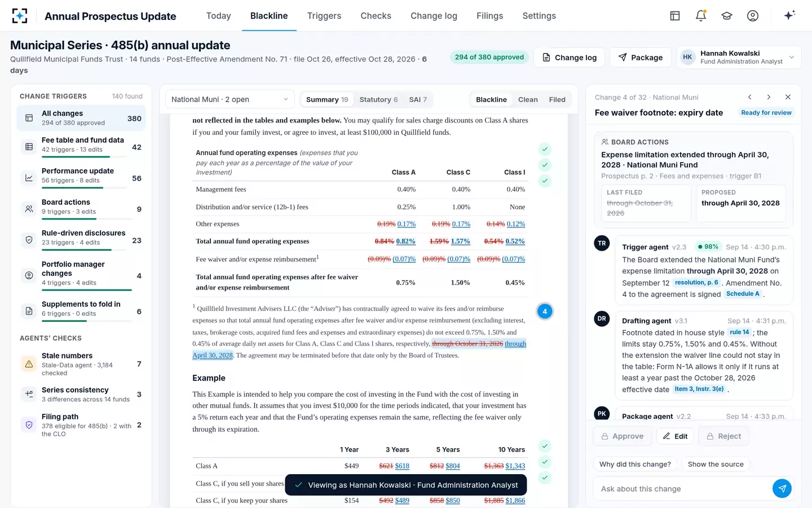Image resolution: width=812 pixels, height=508 pixels.
Task: Choose the Portfolio manager changes icon
Action: 29,275
